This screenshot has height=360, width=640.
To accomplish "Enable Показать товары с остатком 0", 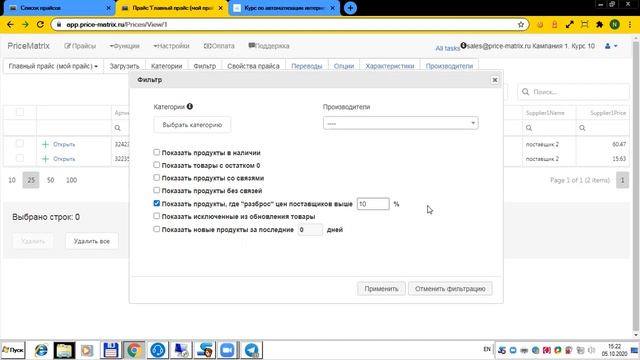I will point(157,165).
